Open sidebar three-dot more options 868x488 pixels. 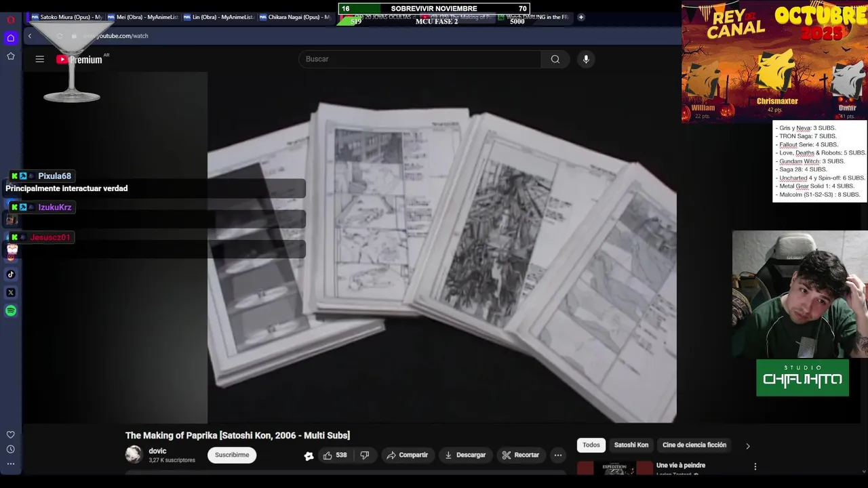11,464
